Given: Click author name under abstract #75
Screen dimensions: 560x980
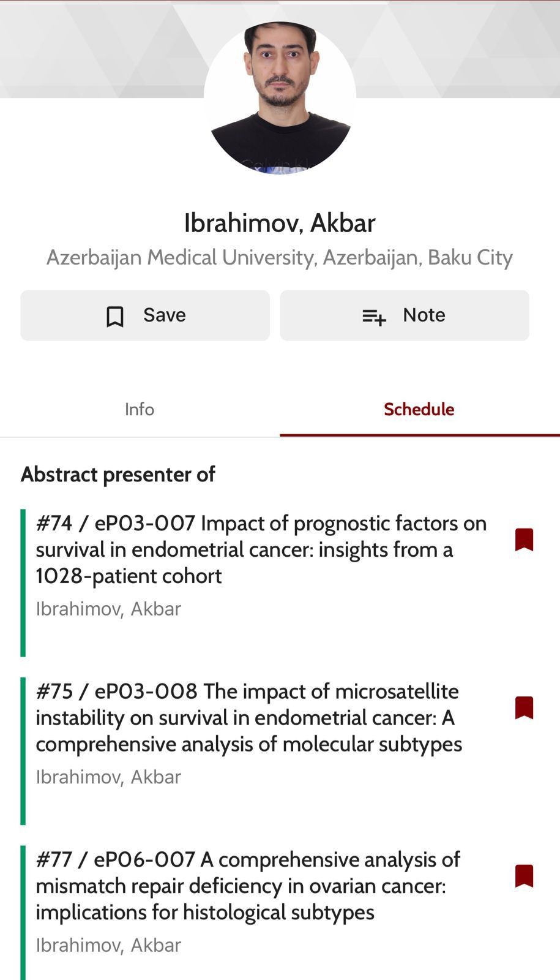Looking at the screenshot, I should point(108,777).
